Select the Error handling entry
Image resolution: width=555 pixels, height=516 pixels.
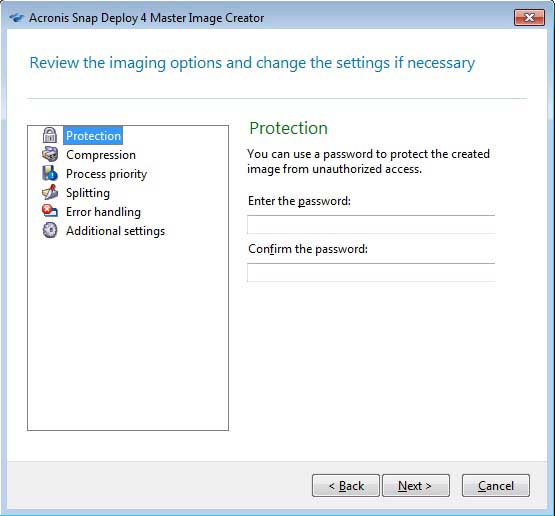click(x=103, y=212)
